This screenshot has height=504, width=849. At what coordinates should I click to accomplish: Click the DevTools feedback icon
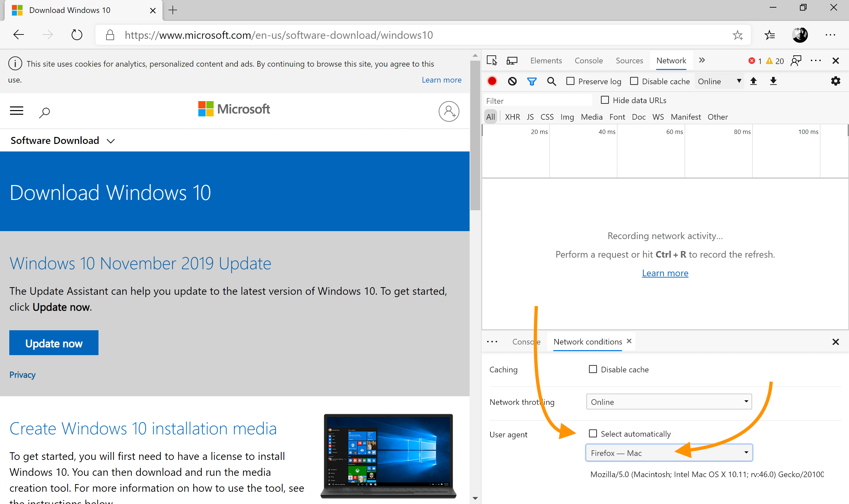click(x=796, y=60)
